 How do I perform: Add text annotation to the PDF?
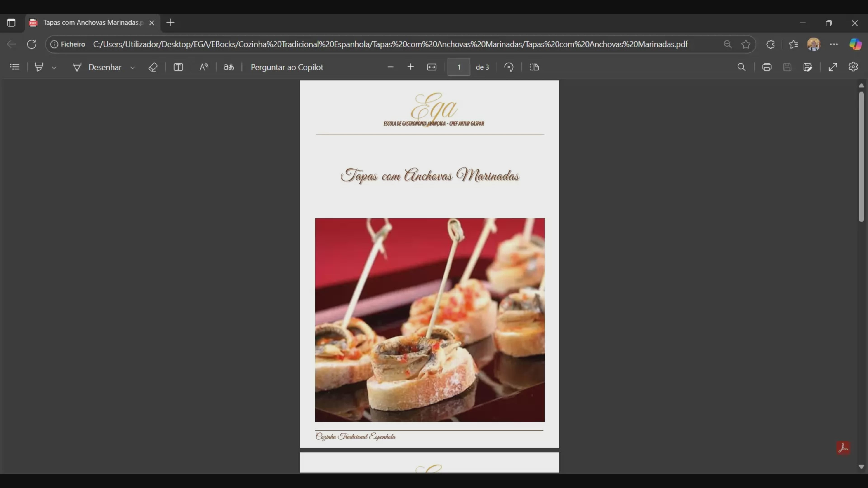coord(178,67)
